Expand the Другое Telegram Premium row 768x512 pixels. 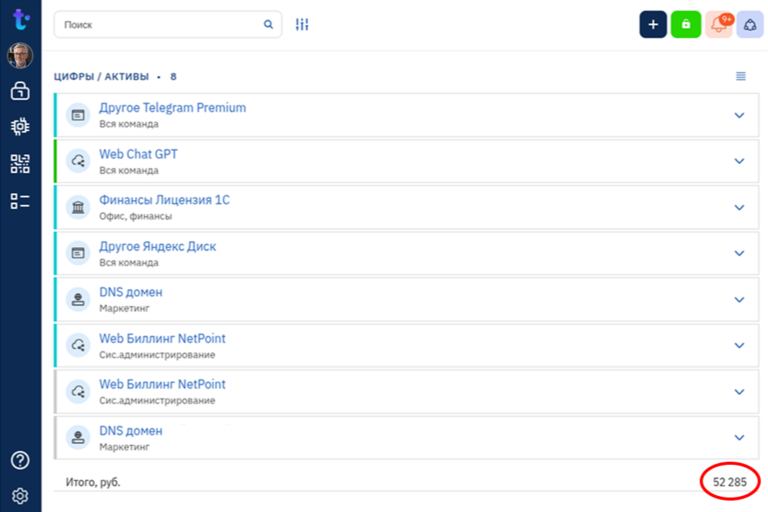(x=739, y=115)
